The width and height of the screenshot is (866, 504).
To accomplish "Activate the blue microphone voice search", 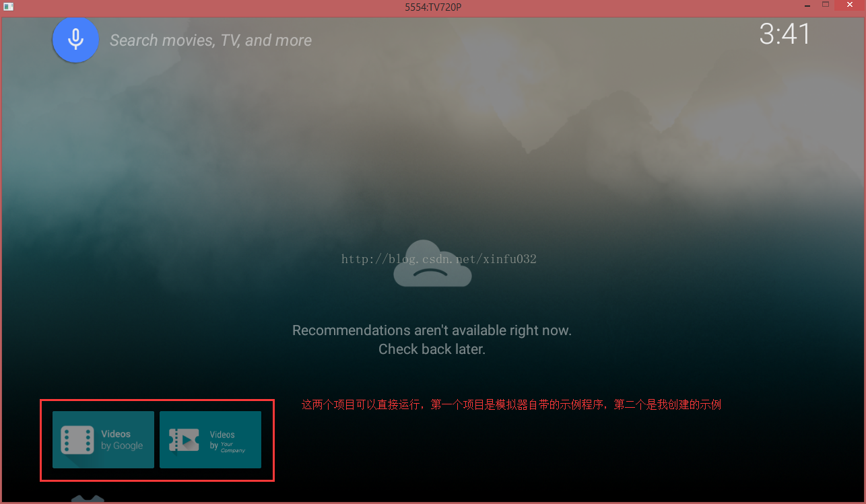I will click(x=75, y=40).
